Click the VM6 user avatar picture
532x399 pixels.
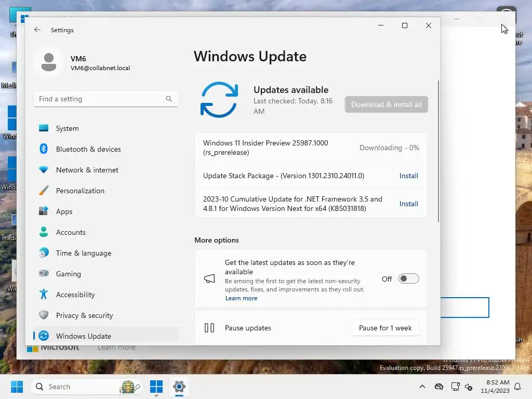click(49, 62)
